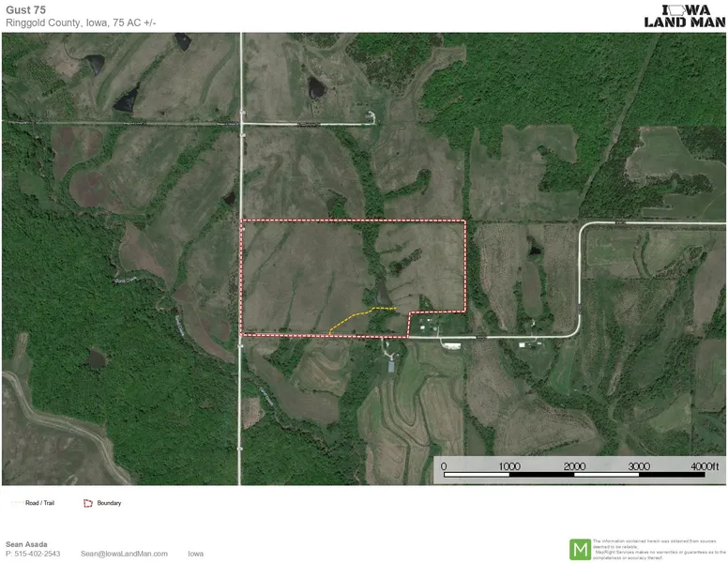The width and height of the screenshot is (728, 563).
Task: Click the Road / Trail legend label
Action: [x=40, y=503]
